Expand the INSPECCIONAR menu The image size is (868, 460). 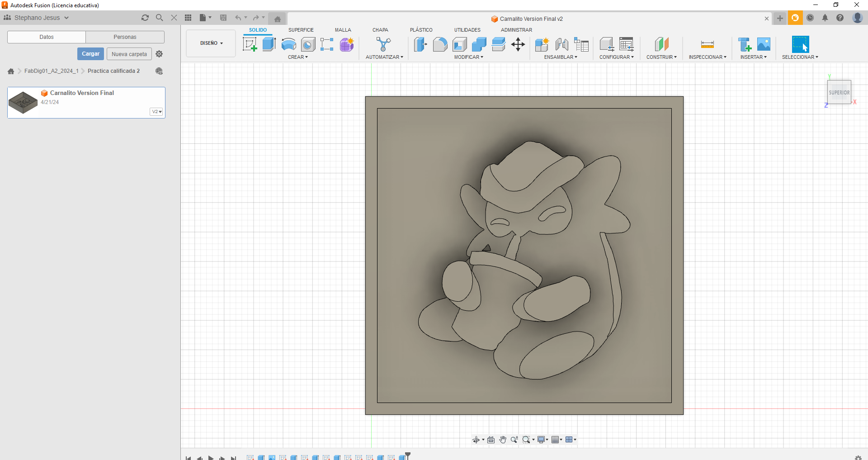tap(708, 57)
